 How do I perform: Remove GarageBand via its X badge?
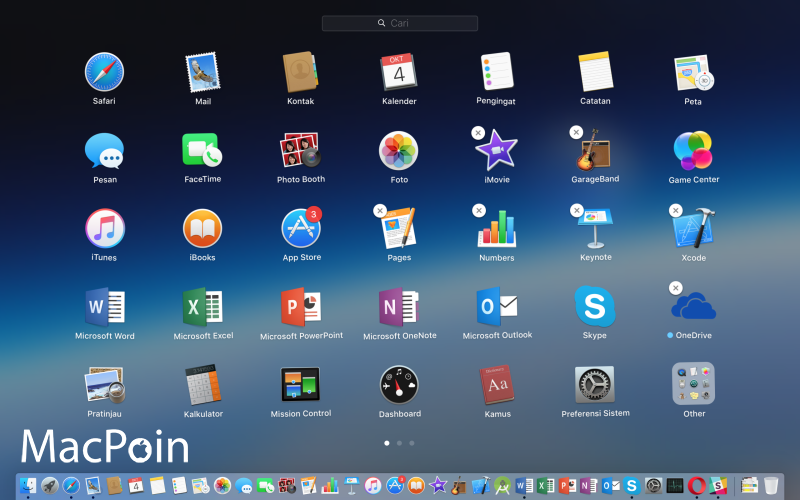pyautogui.click(x=576, y=132)
